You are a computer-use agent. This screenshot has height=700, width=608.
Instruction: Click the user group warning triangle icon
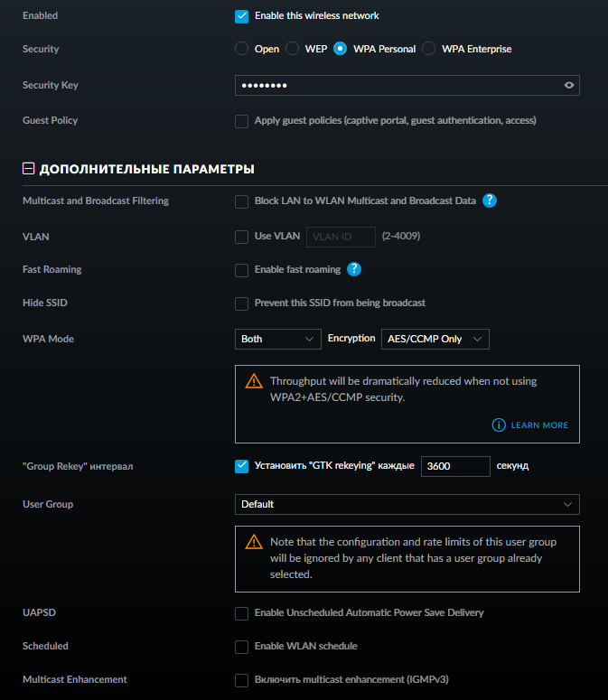point(254,542)
